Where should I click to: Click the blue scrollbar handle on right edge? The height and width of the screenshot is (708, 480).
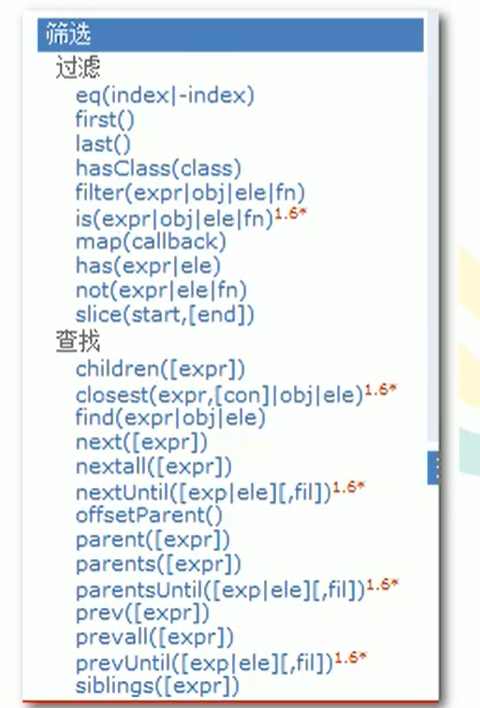[433, 468]
